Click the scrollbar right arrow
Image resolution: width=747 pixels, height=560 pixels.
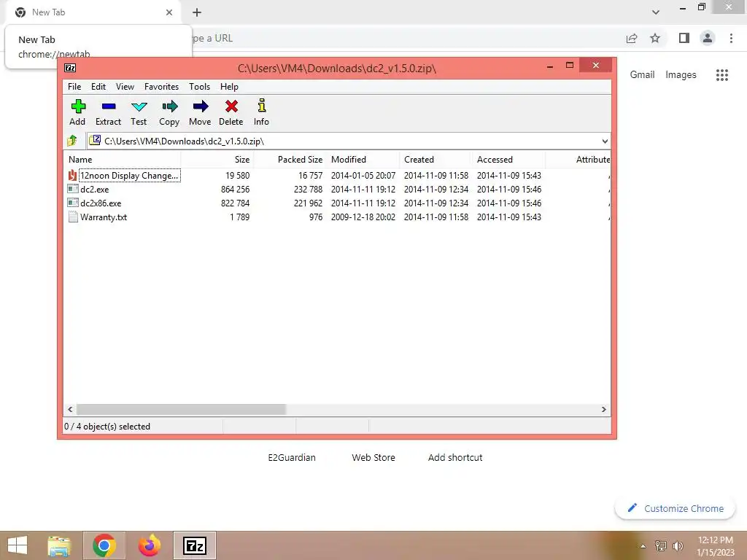[x=603, y=410]
